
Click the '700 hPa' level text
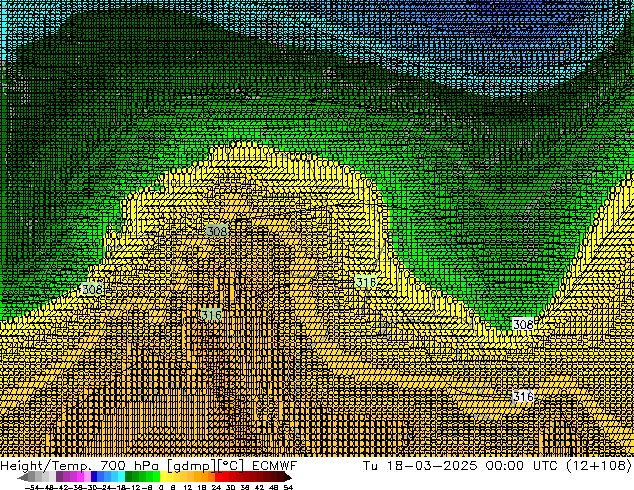pos(129,466)
